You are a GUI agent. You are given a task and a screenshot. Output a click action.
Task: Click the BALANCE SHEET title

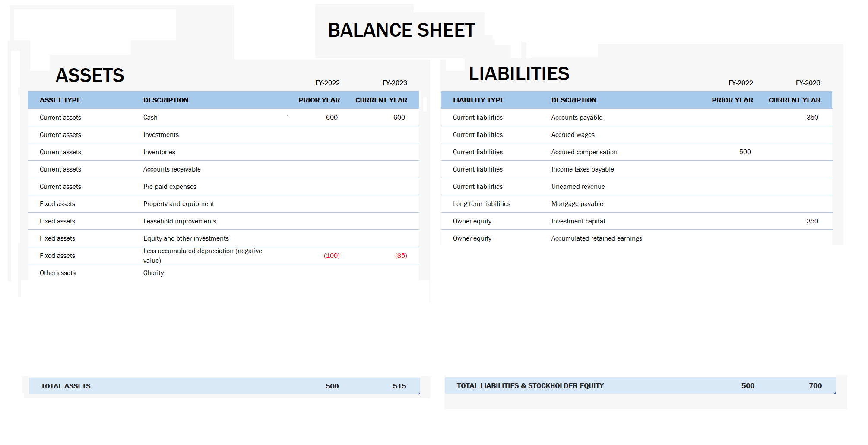(x=401, y=30)
